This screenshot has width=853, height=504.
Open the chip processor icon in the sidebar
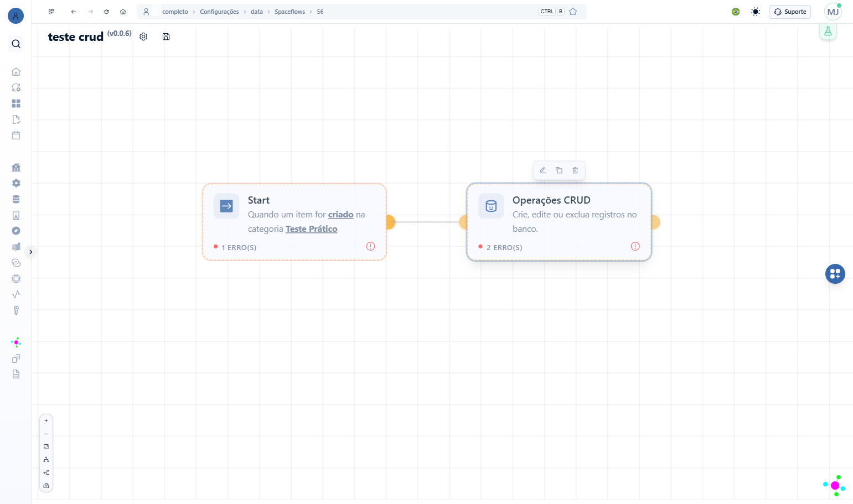(x=16, y=279)
